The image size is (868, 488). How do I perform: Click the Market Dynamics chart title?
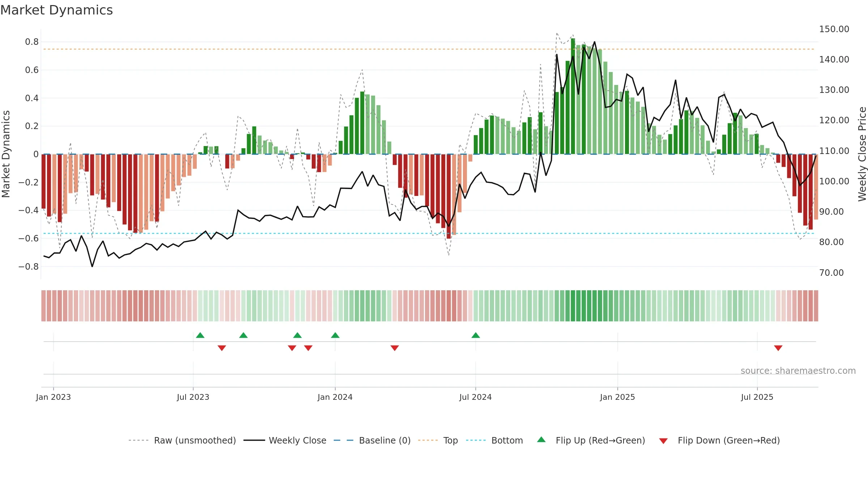[56, 10]
